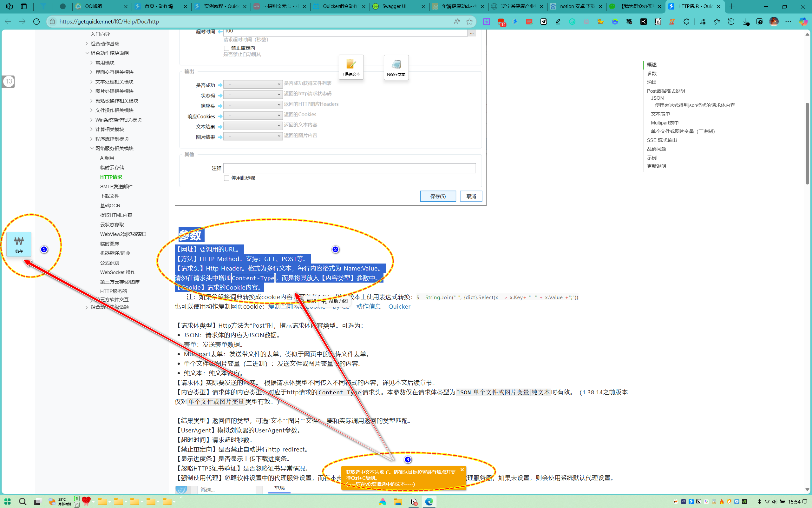The height and width of the screenshot is (508, 812).
Task: Open the user profile avatar
Action: (x=774, y=22)
